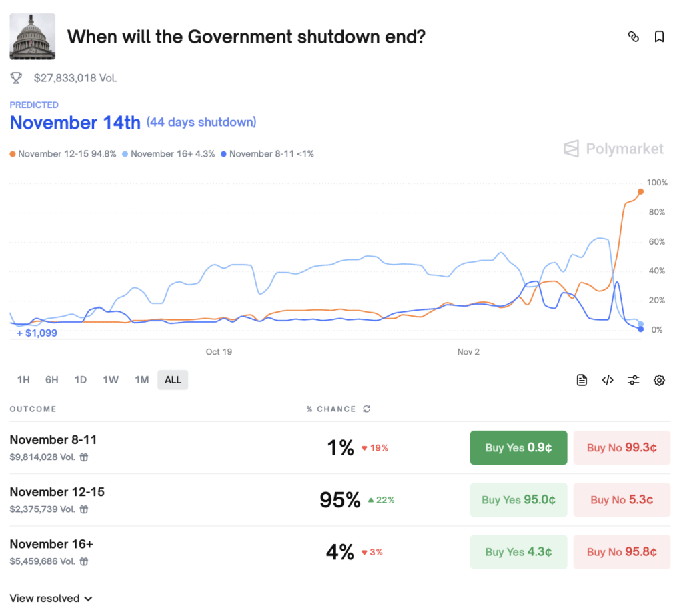Click the orange endpoint marker on chart

(640, 192)
